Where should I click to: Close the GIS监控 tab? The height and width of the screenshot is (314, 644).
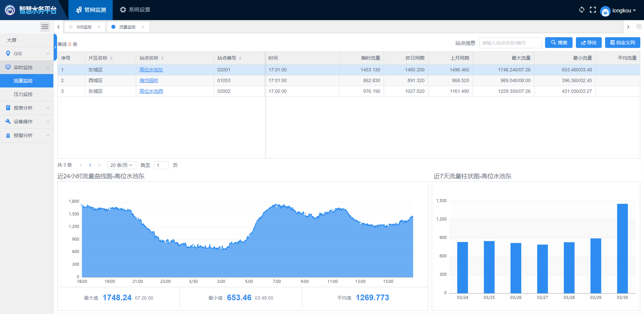click(x=99, y=27)
